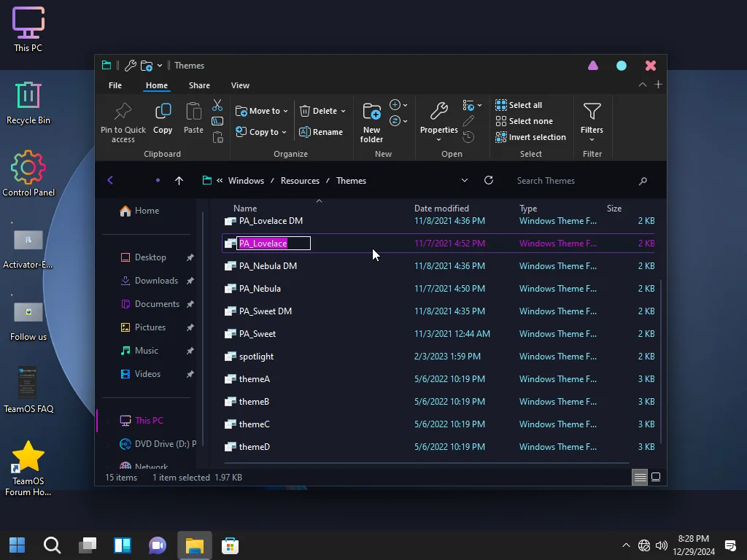Screen dimensions: 747x560
Task: Click the History clock icon in Open group
Action: tap(469, 137)
